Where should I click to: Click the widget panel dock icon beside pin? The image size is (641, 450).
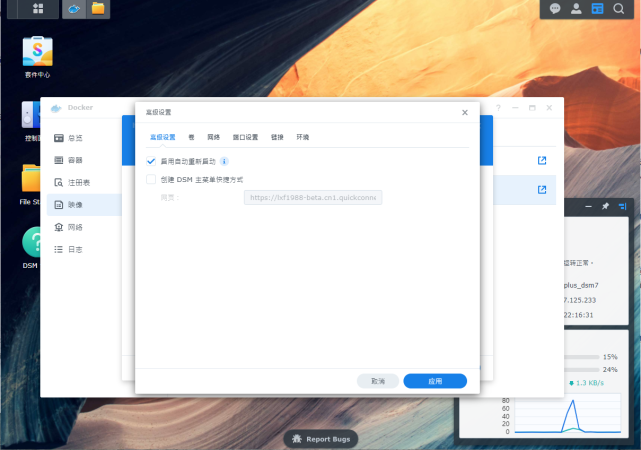pos(622,206)
